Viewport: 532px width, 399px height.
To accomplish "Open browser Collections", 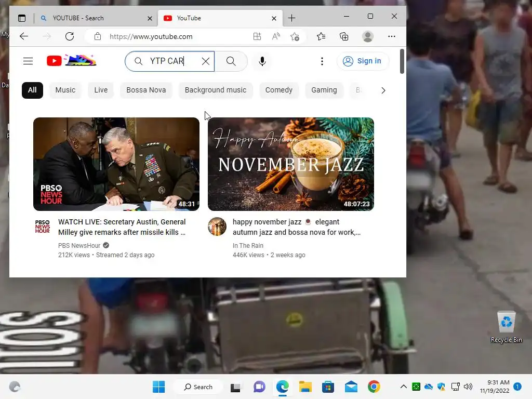I will click(x=344, y=36).
